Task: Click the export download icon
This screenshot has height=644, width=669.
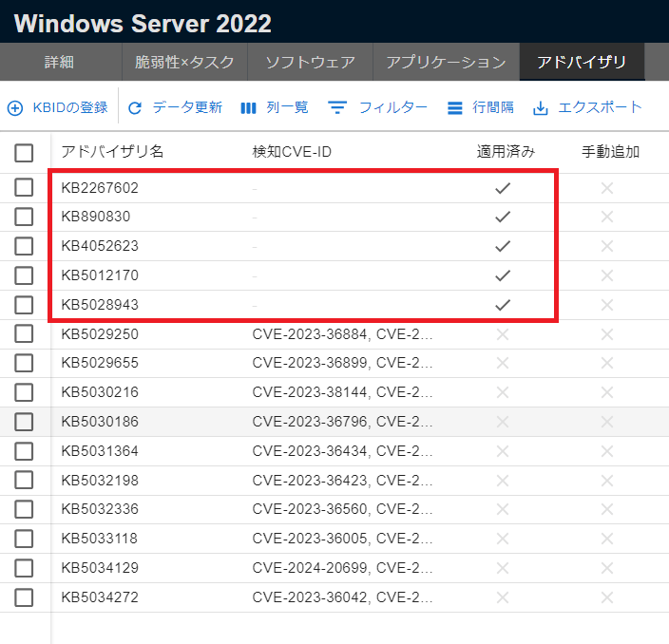Action: (540, 108)
